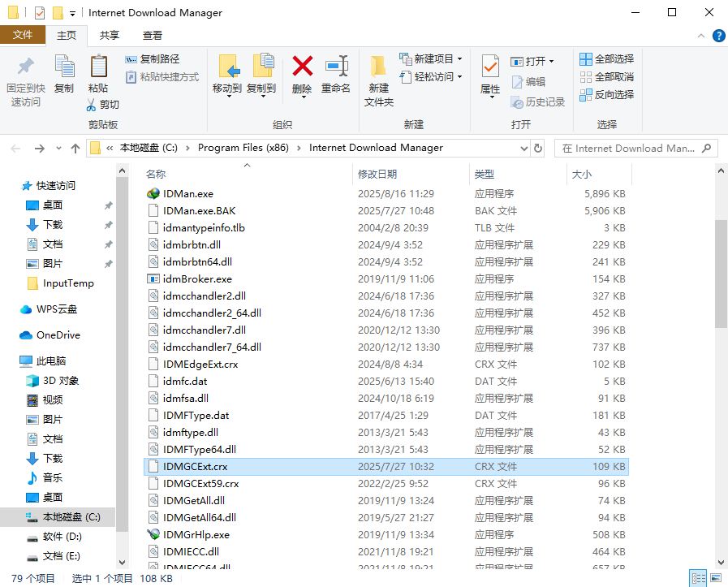The width and height of the screenshot is (728, 587).
Task: Click the search magnifier icon
Action: [x=706, y=148]
